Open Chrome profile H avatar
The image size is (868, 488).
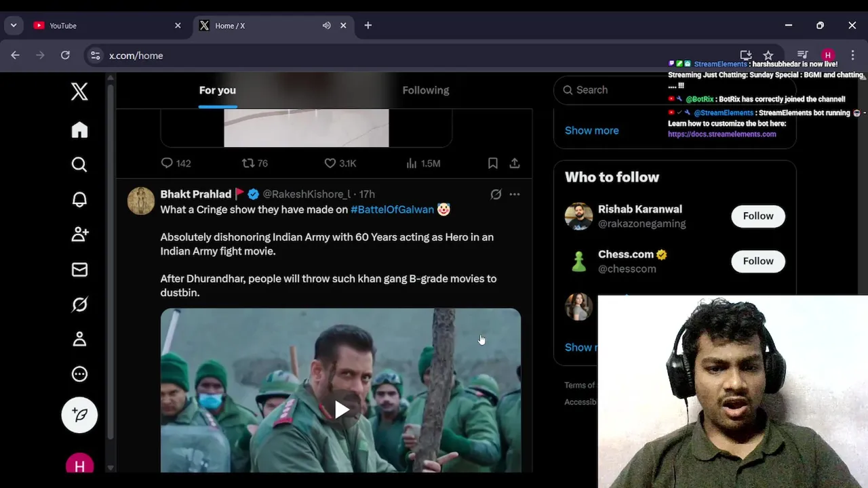827,56
